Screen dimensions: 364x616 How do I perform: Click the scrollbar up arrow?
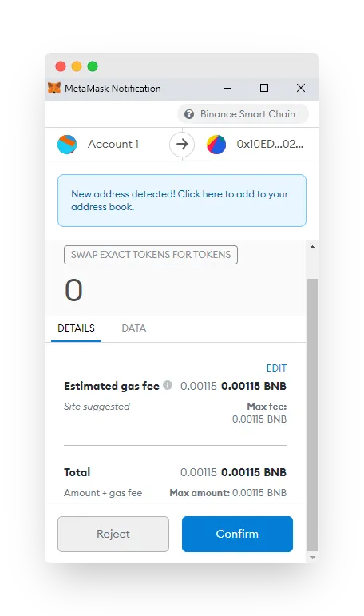(313, 247)
